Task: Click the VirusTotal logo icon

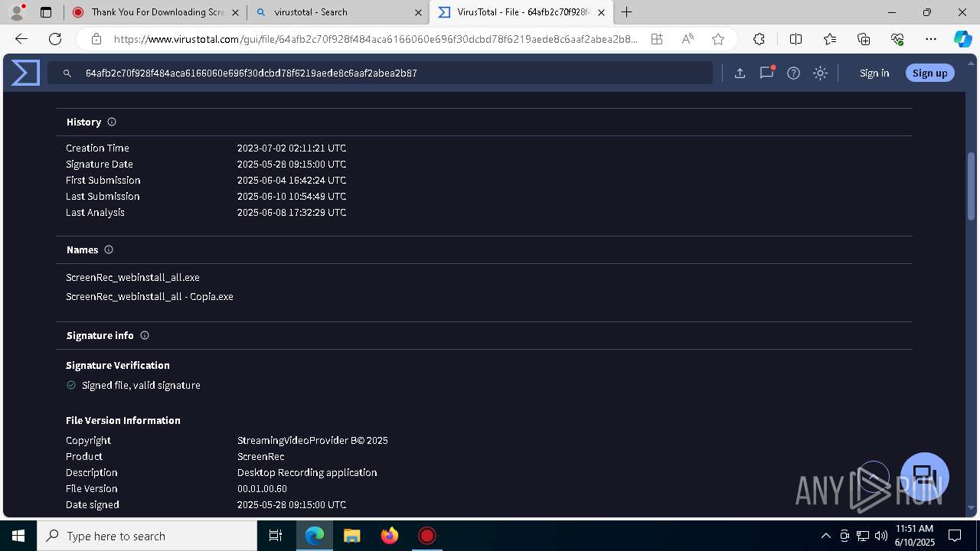Action: click(x=25, y=73)
